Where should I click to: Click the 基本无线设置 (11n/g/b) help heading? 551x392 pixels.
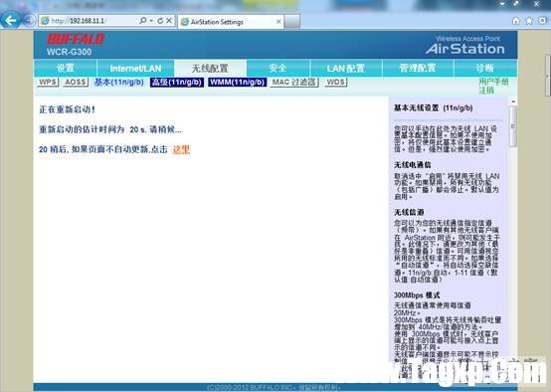[x=434, y=107]
